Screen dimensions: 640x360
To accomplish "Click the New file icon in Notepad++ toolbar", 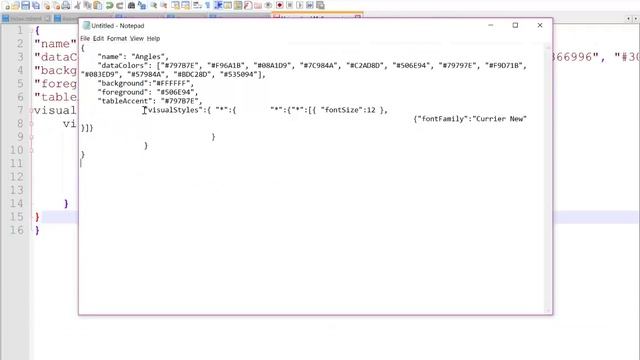I will pos(6,5).
